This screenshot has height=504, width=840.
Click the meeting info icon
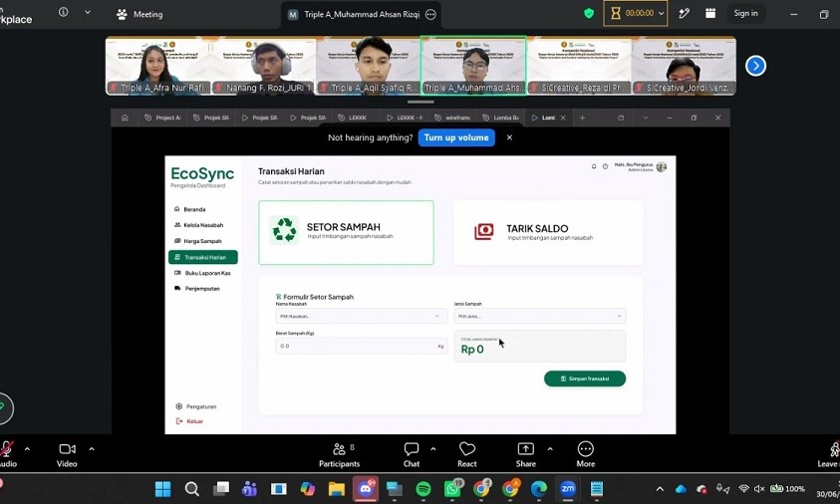[x=63, y=12]
